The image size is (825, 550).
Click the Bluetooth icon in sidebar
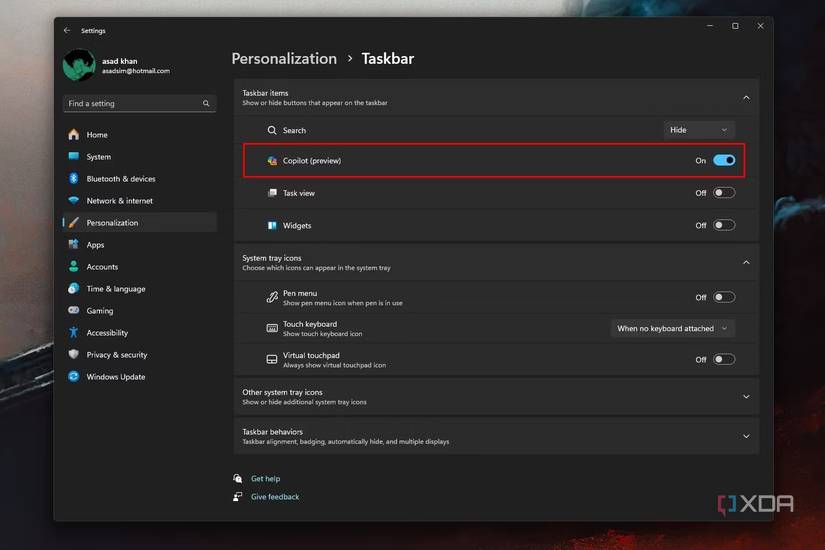(x=74, y=178)
